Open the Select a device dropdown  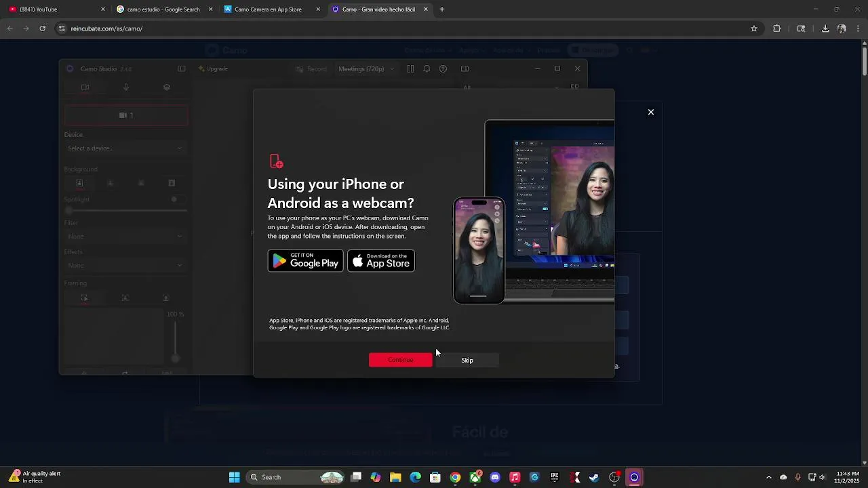pos(125,148)
